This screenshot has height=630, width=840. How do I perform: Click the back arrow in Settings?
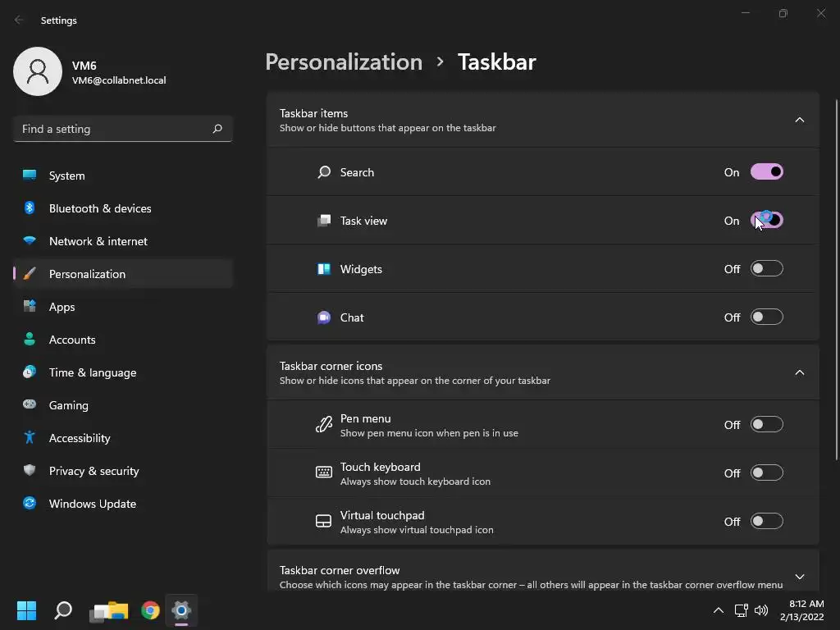point(20,21)
